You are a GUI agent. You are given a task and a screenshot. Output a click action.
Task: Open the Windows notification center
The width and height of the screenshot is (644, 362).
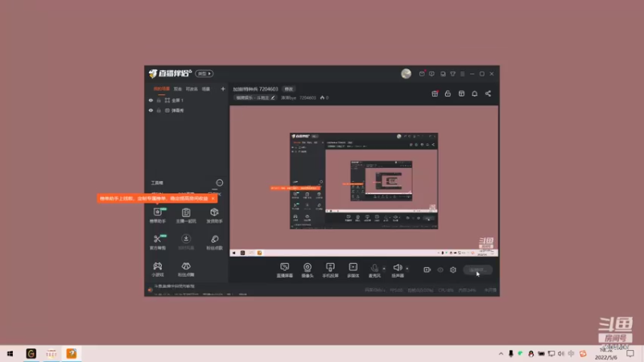tap(630, 353)
